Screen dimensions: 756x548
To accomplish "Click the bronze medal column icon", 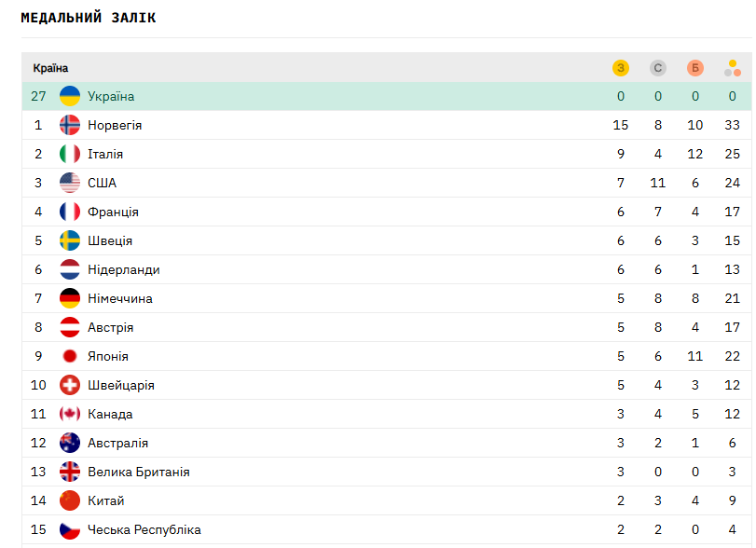I will click(695, 68).
